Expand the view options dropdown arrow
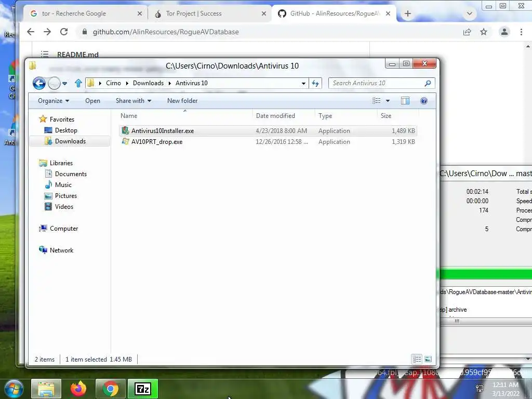The image size is (532, 399). coord(388,101)
